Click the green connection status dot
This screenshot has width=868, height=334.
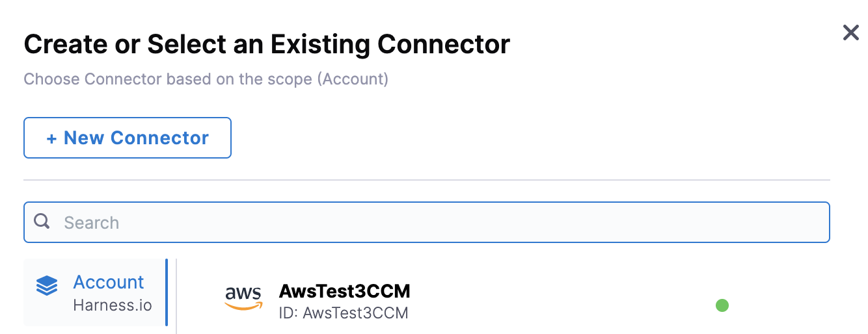pos(722,305)
